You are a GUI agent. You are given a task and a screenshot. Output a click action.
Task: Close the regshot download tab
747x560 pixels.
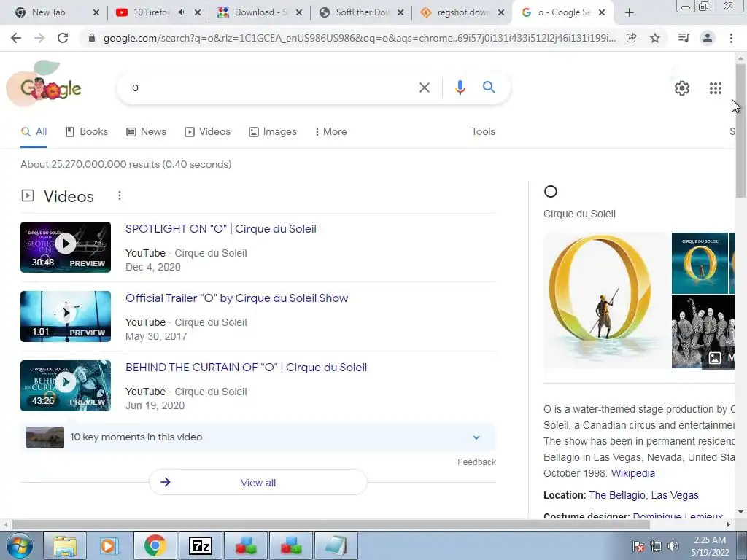coord(500,13)
